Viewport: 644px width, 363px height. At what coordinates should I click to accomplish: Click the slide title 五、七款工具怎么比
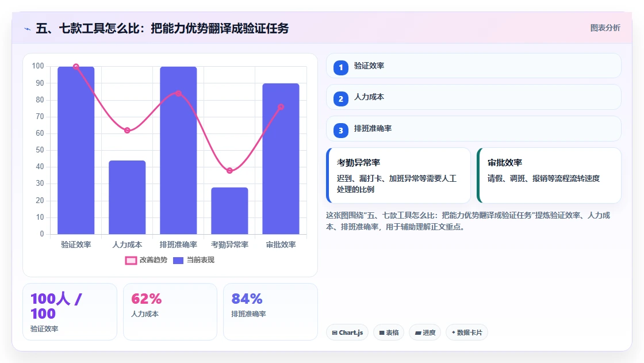[x=162, y=28]
